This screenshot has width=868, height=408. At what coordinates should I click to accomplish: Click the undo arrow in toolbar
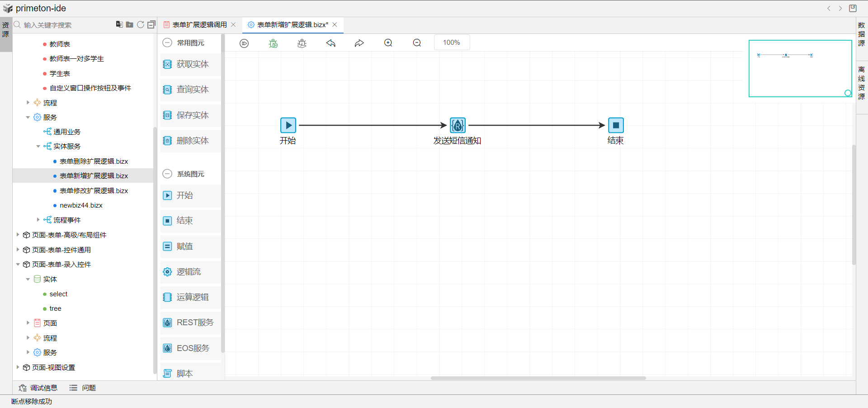(331, 43)
